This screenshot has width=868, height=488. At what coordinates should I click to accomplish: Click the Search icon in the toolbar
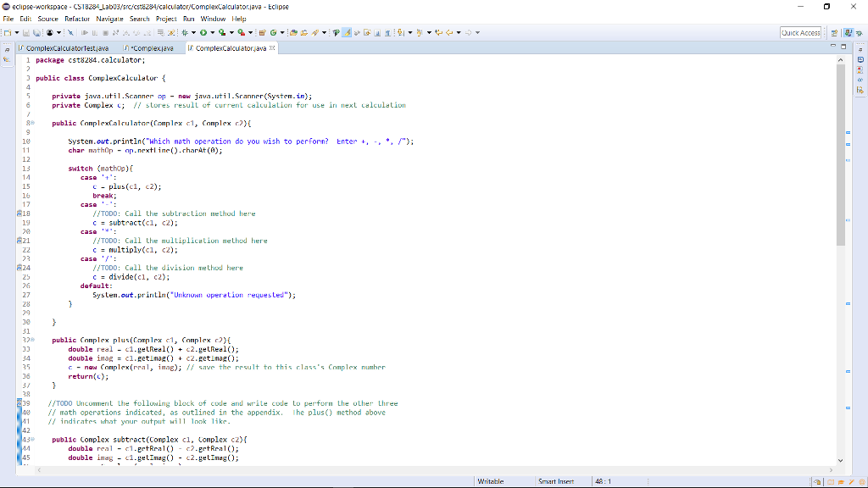coord(316,33)
